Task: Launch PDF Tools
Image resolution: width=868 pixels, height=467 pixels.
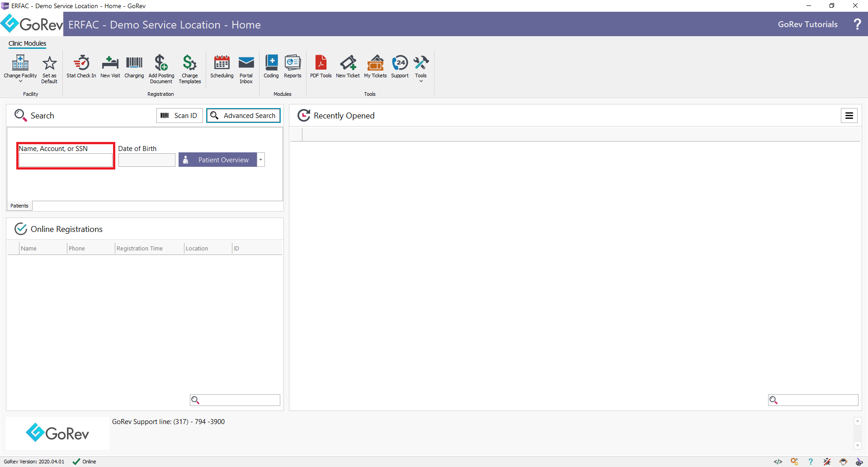Action: 321,66
